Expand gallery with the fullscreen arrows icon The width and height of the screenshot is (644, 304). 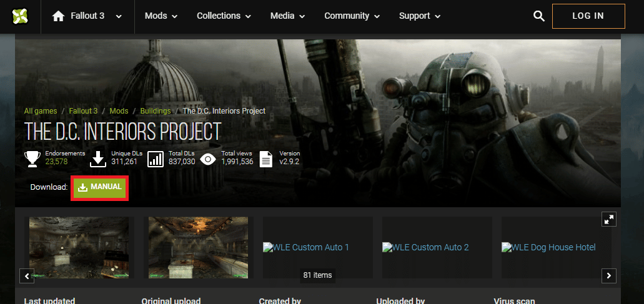pos(609,219)
